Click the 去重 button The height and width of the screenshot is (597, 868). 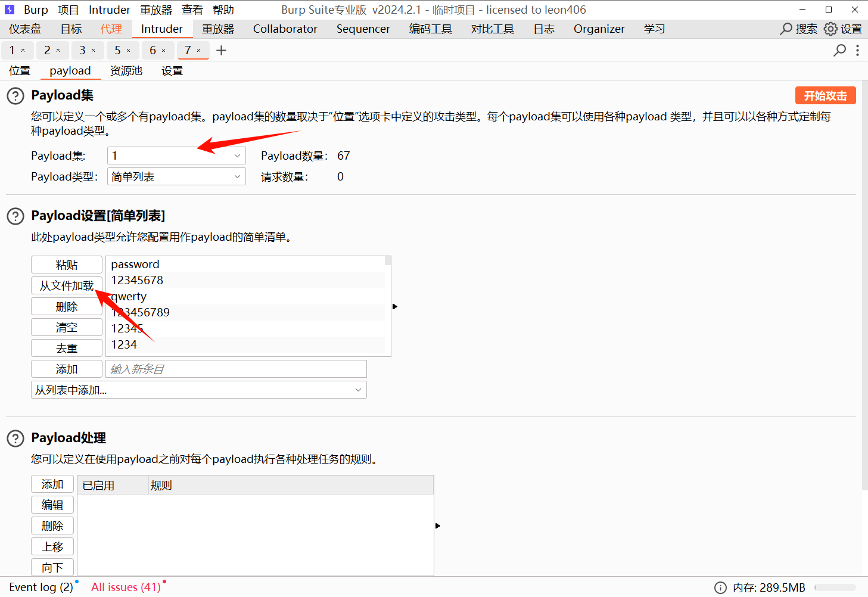coord(67,348)
